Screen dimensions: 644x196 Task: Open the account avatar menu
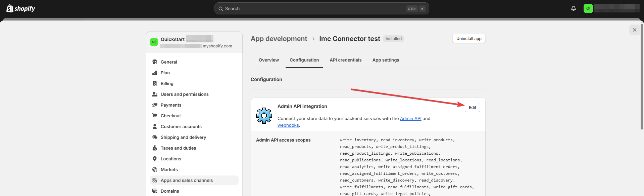588,8
